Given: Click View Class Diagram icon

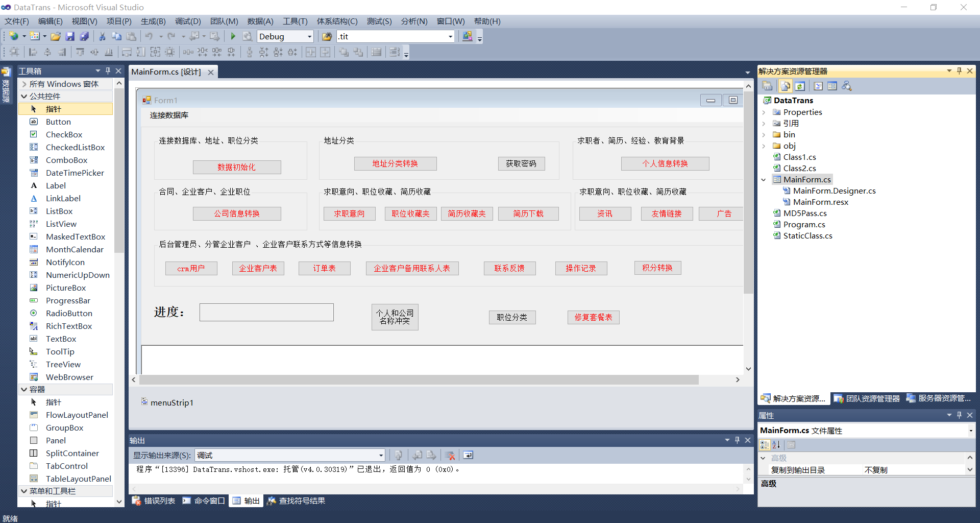Looking at the screenshot, I should coord(847,86).
